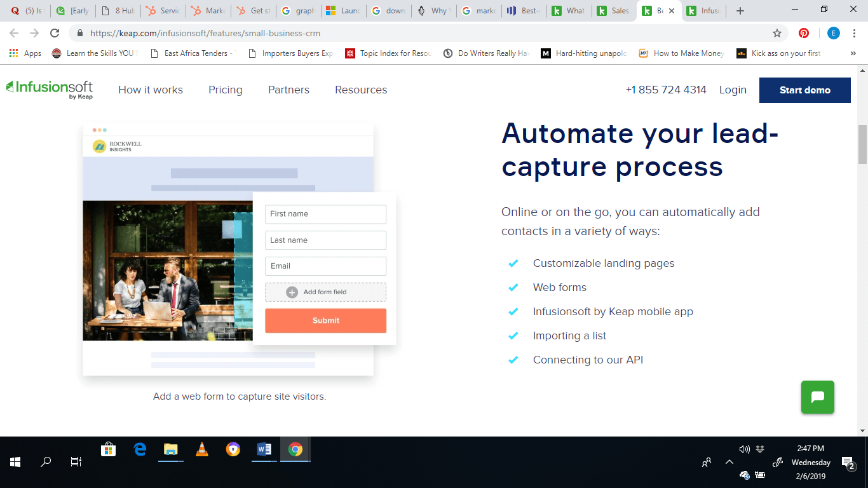Switch to the (5) Is Quora tab
This screenshot has height=488, width=868.
point(28,11)
